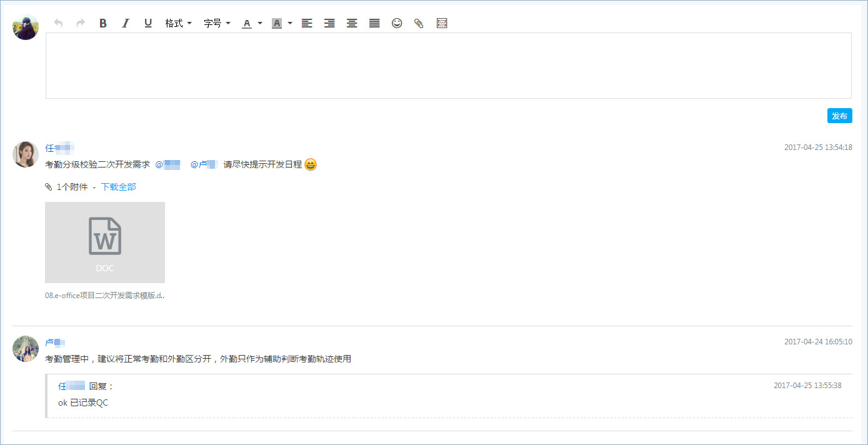
Task: Click the 发布 publish button
Action: pyautogui.click(x=839, y=116)
